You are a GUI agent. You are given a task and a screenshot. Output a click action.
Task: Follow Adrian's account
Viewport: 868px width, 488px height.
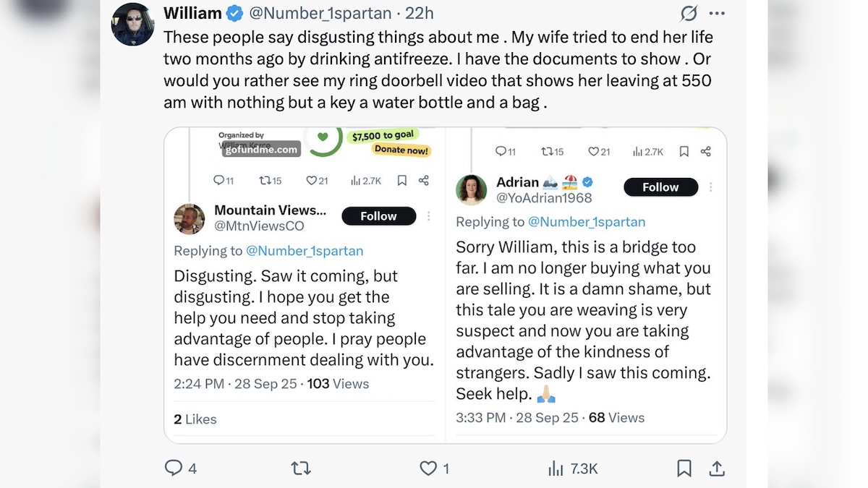660,187
